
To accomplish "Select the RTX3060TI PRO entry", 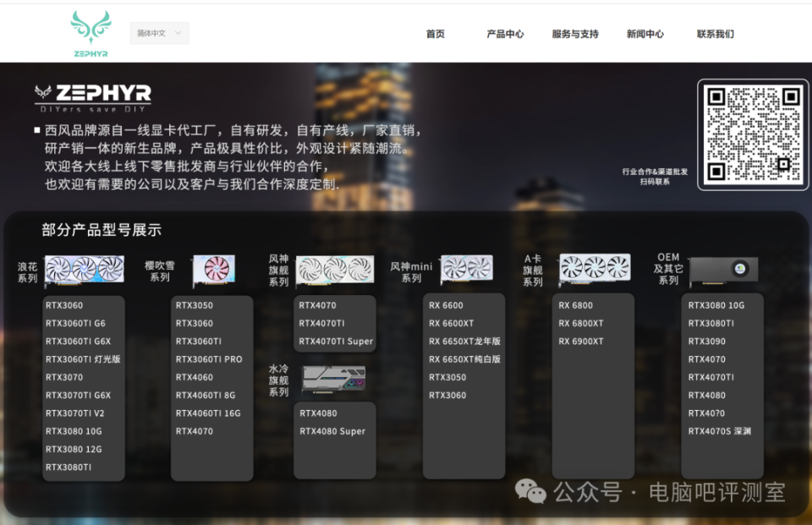I will click(209, 359).
